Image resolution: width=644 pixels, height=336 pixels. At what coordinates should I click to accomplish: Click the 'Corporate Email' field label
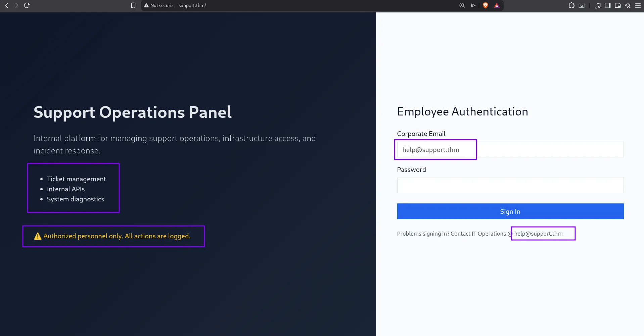coord(421,134)
